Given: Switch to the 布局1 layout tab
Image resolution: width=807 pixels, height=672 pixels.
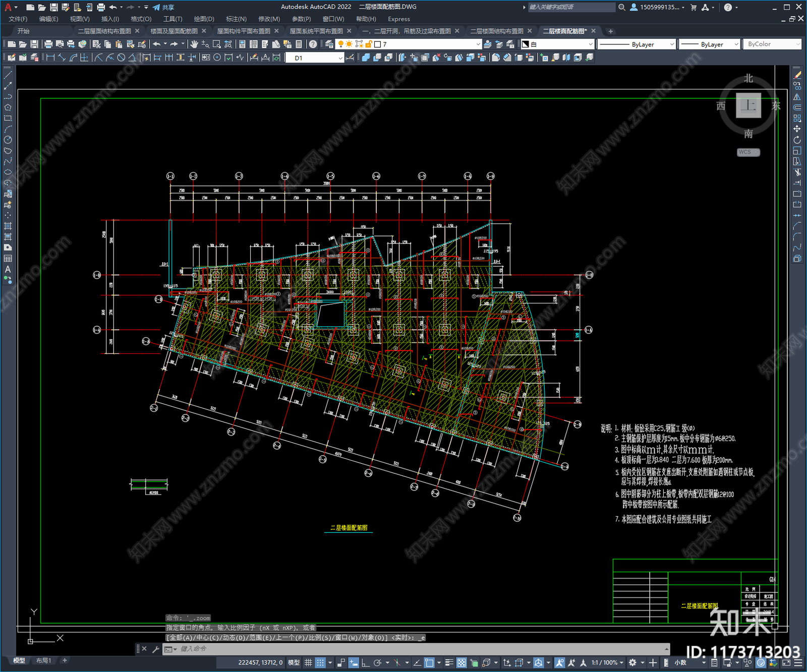Looking at the screenshot, I should [x=43, y=660].
